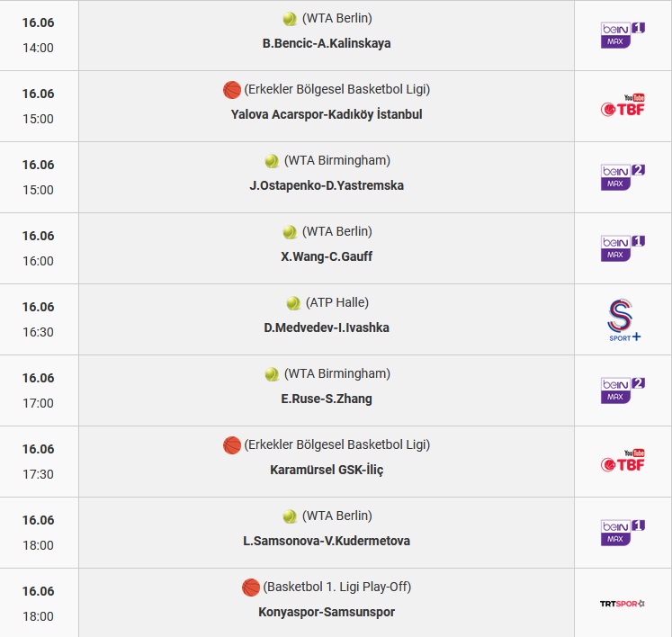Viewport: 672px width, 637px height.
Task: Open D.Medvedev-I.Ivashka match link
Action: pyautogui.click(x=327, y=327)
